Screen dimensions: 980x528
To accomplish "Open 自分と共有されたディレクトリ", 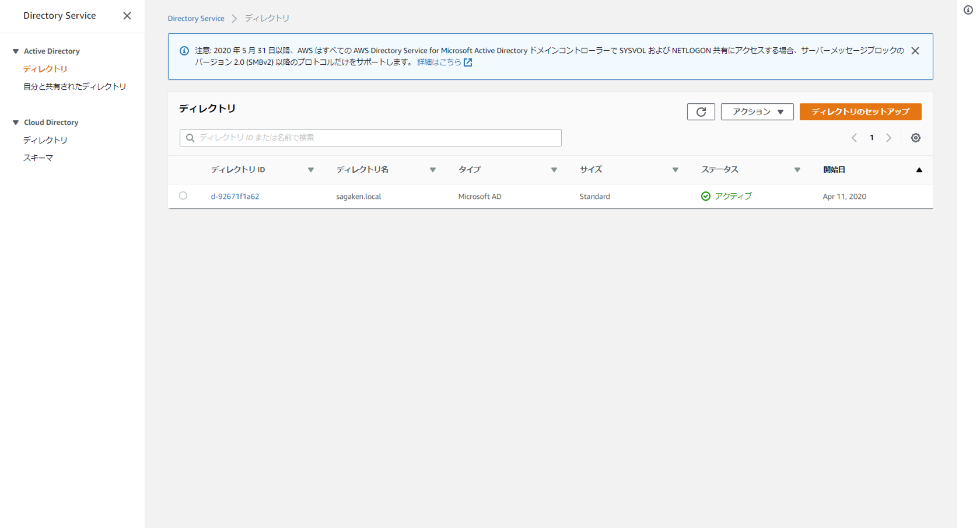I will click(x=75, y=86).
